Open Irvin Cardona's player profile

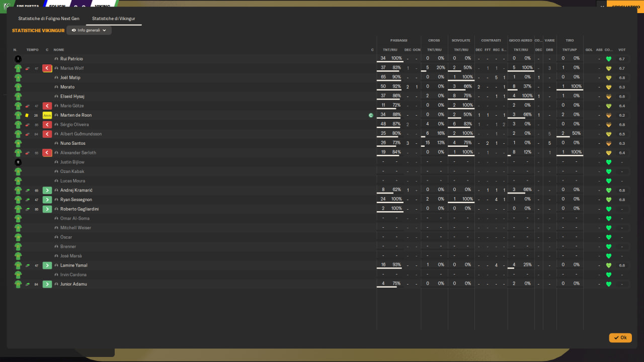73,275
